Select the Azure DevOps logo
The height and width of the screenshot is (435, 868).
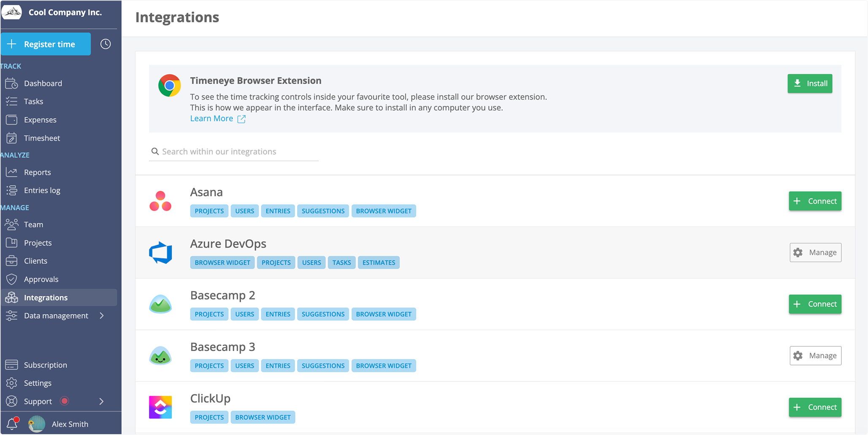pyautogui.click(x=160, y=253)
